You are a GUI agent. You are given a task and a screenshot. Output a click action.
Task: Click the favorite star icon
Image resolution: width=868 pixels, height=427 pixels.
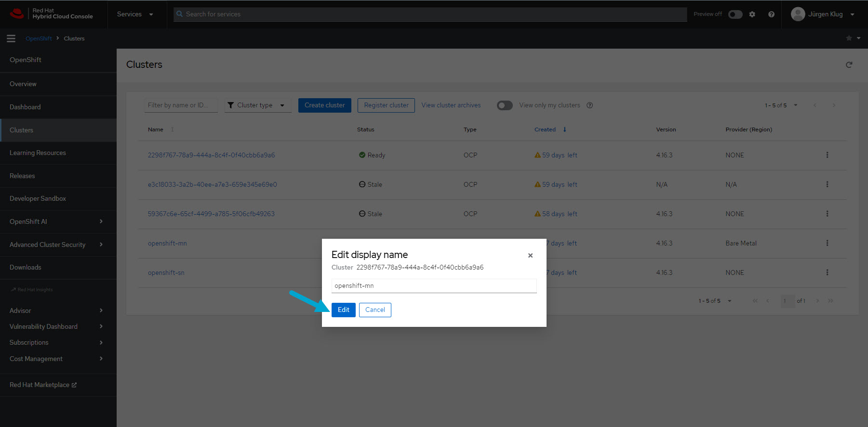click(x=849, y=38)
